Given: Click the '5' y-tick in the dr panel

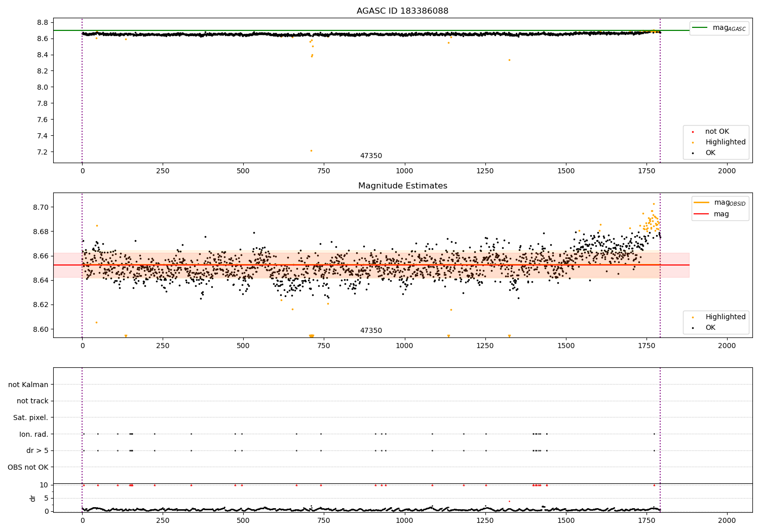Looking at the screenshot, I should 47,498.
